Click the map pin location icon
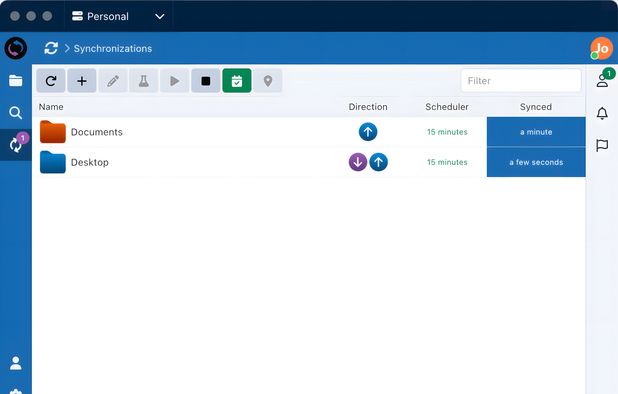 pyautogui.click(x=268, y=81)
